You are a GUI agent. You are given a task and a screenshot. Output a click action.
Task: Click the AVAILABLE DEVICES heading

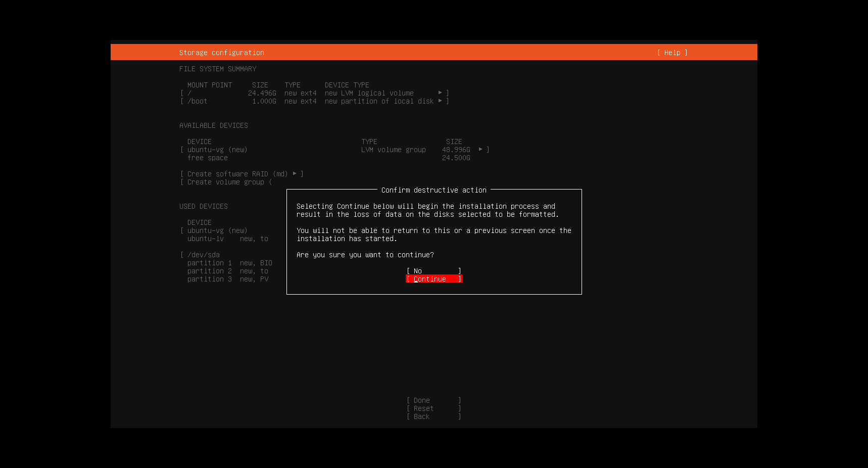[x=213, y=125]
